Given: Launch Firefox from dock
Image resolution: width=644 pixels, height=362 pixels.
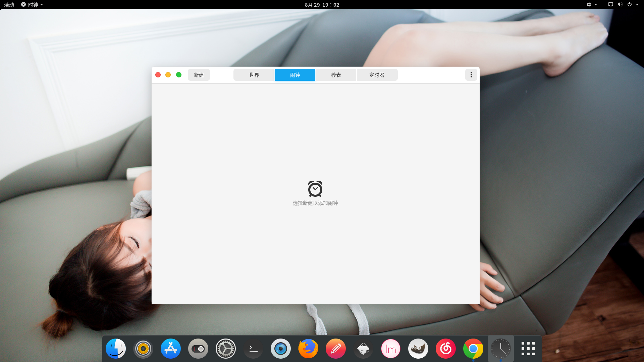Looking at the screenshot, I should point(308,349).
